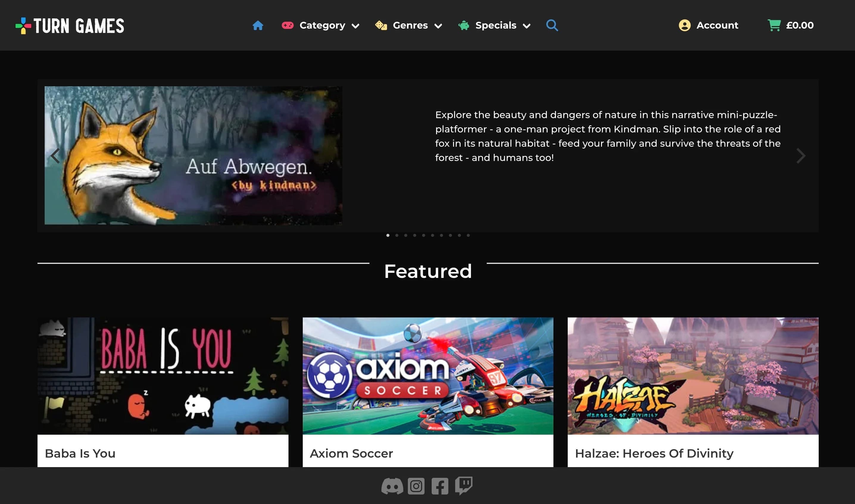Go to previous carousel slide arrow
Screen dimensions: 855x504
(x=55, y=156)
